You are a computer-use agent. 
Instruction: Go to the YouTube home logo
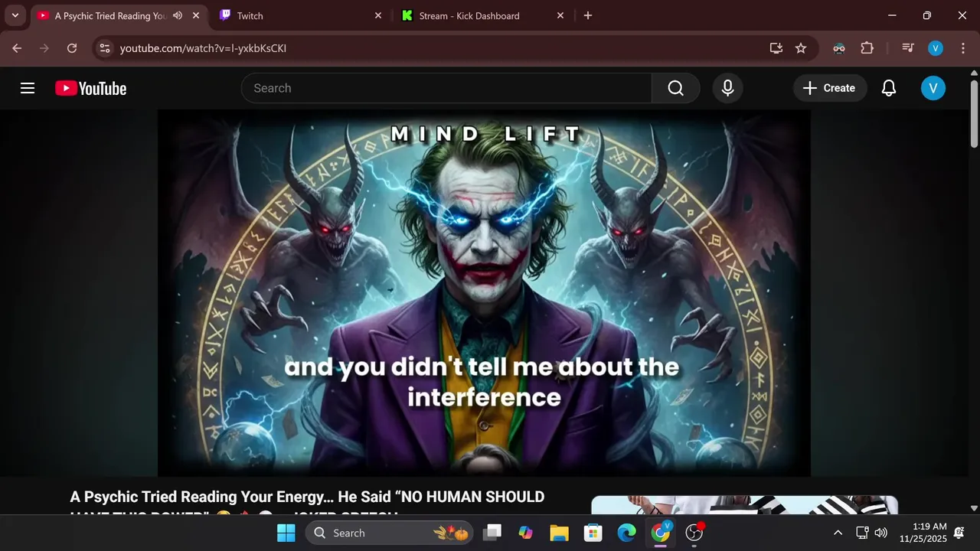point(90,88)
